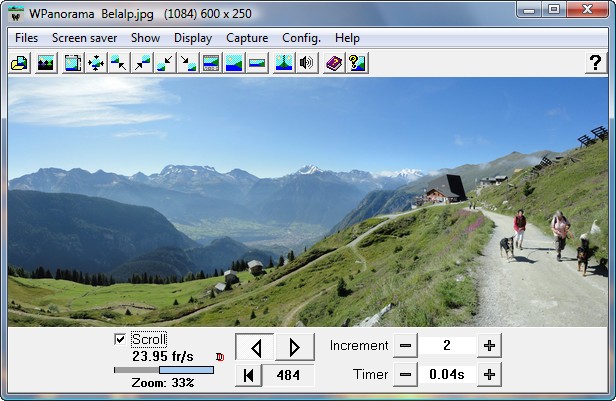Click the open file folder icon

click(x=19, y=63)
